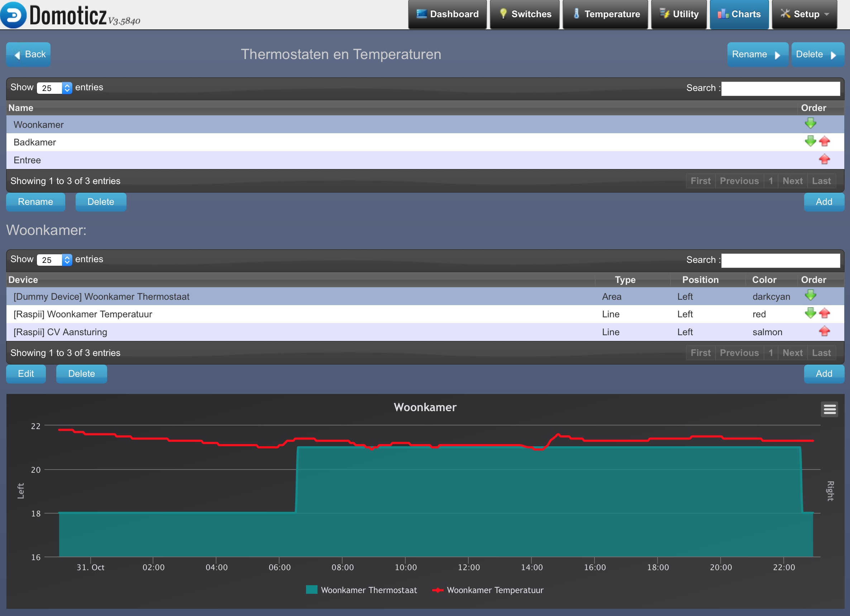Go to the Switches tab
The height and width of the screenshot is (616, 850).
tap(525, 14)
